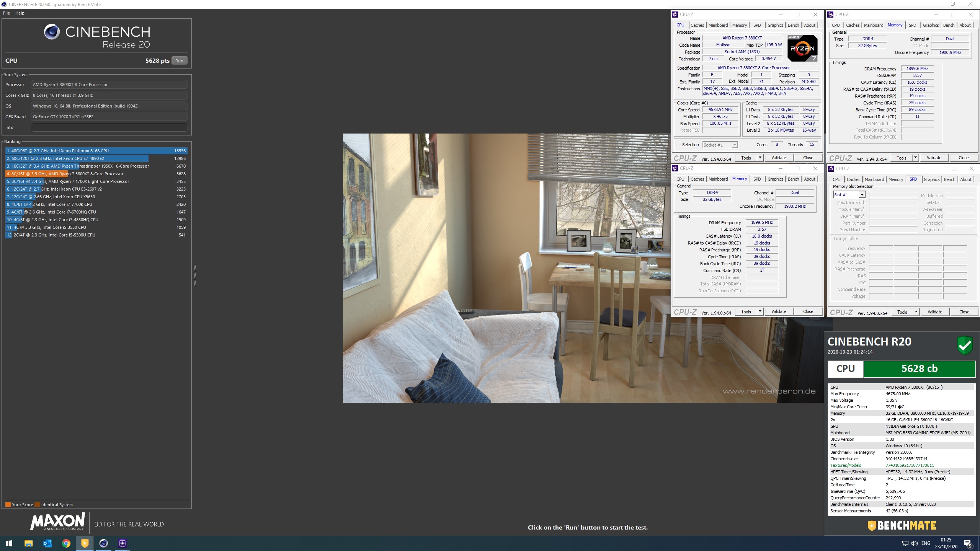The width and height of the screenshot is (980, 551).
Task: Click the top-left CPU-Z window title icon
Action: pyautogui.click(x=675, y=15)
